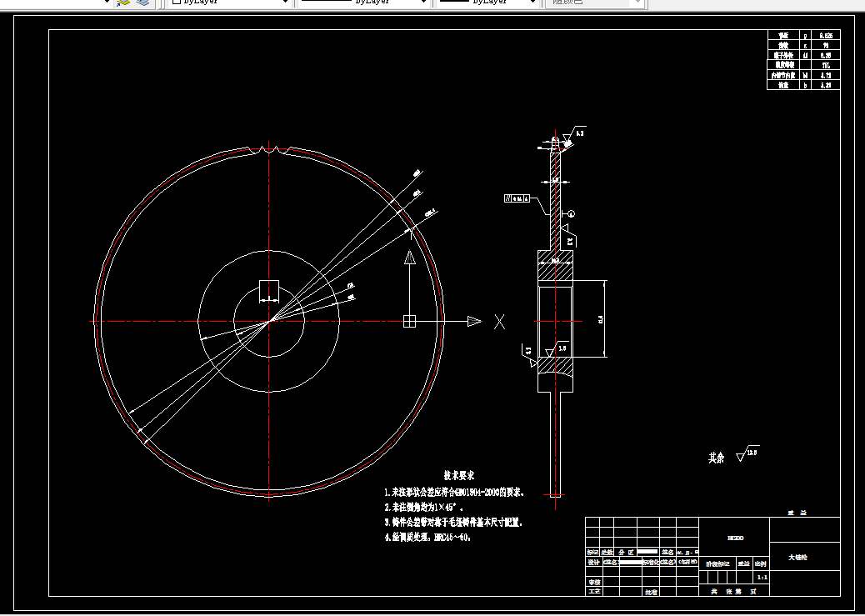Click the 比例 label in title block
The width and height of the screenshot is (865, 616).
coord(761,564)
